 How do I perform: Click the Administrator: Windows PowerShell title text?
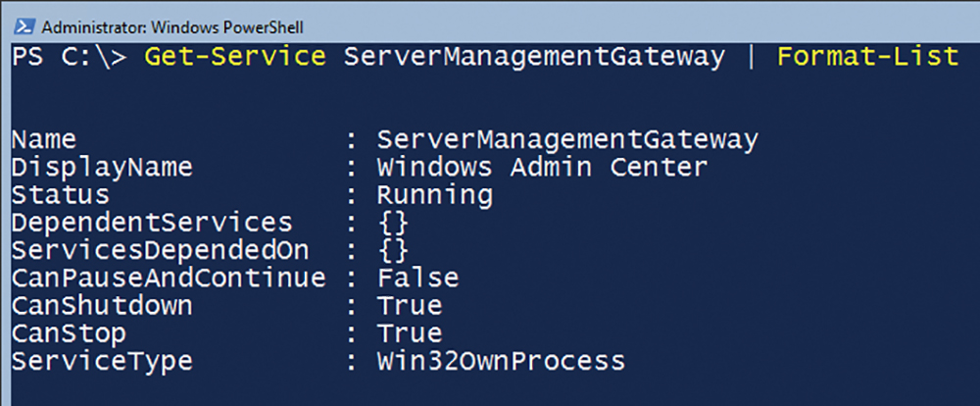pos(172,27)
